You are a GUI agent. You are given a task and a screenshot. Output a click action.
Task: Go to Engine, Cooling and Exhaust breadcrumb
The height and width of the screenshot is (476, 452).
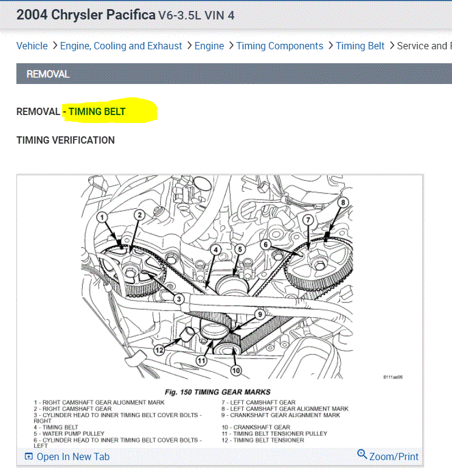coord(120,46)
